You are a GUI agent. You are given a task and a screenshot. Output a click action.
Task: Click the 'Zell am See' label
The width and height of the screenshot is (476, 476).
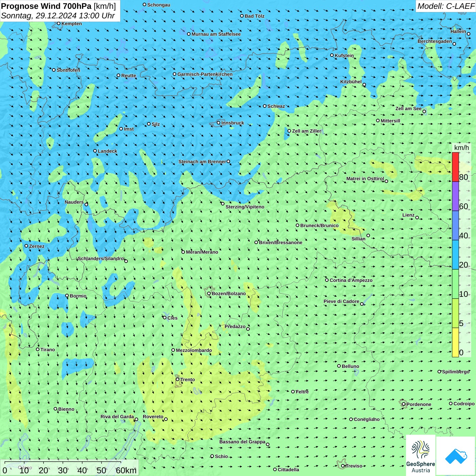click(x=408, y=108)
